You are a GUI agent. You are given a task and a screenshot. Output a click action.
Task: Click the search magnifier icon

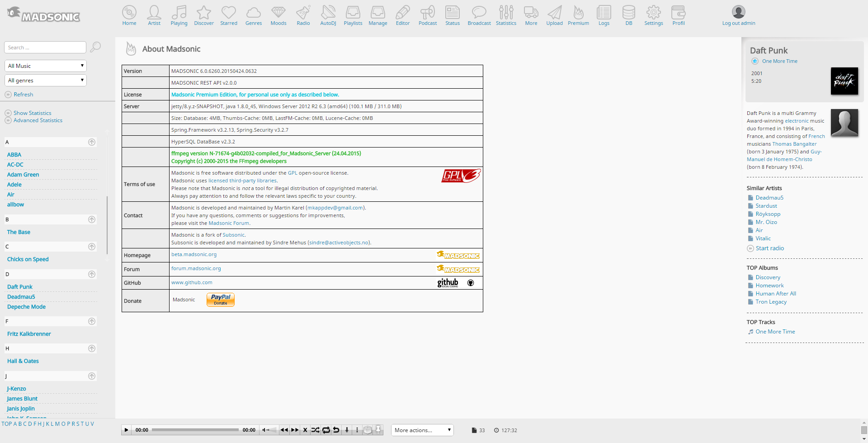[x=95, y=47]
